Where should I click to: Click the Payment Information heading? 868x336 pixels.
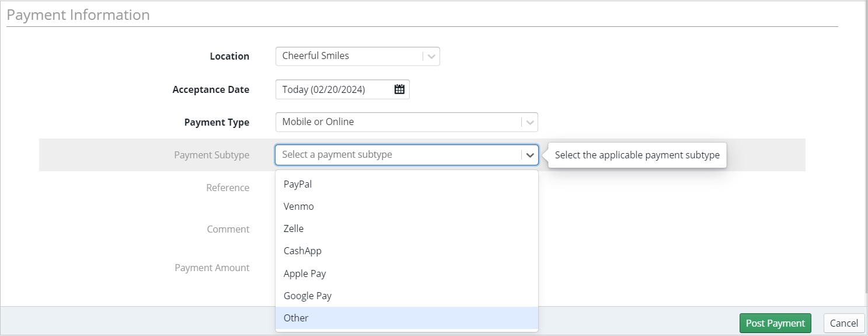coord(78,15)
